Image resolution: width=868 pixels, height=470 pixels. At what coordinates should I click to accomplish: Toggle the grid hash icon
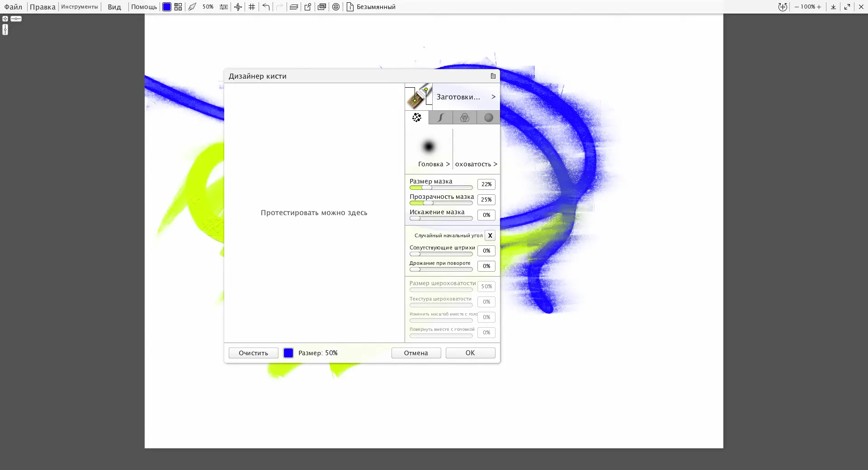(x=252, y=7)
